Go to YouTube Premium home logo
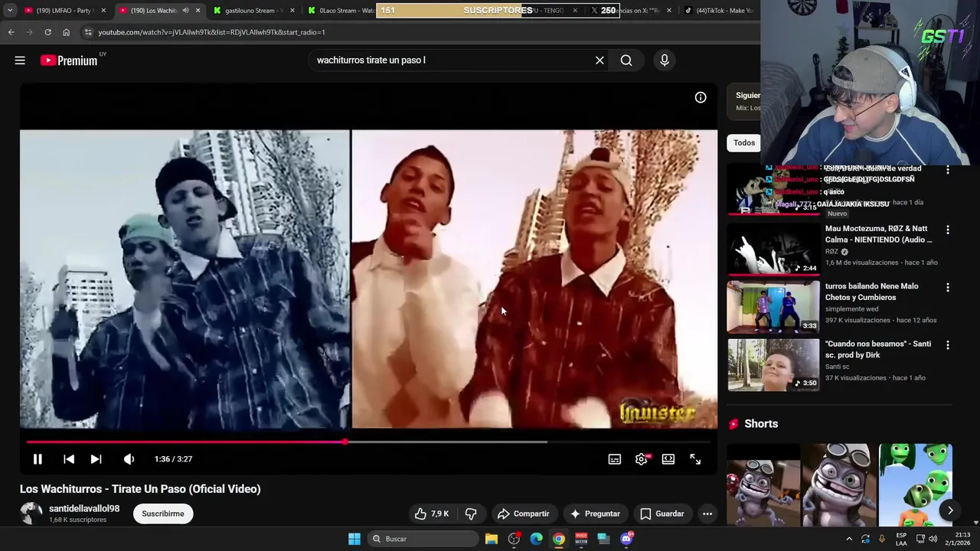 tap(69, 60)
